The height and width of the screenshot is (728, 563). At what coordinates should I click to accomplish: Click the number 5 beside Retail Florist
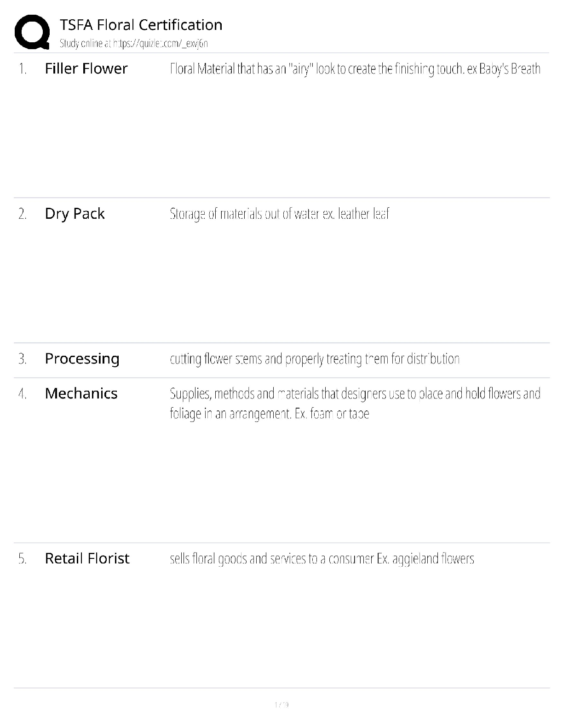[23, 559]
